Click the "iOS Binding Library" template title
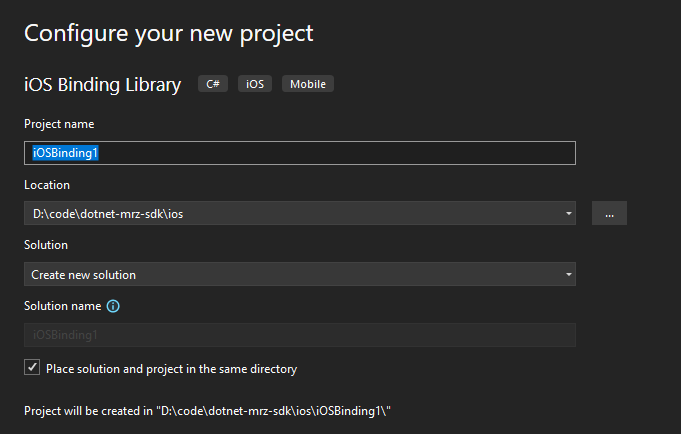Viewport: 681px width, 434px height. pos(103,85)
